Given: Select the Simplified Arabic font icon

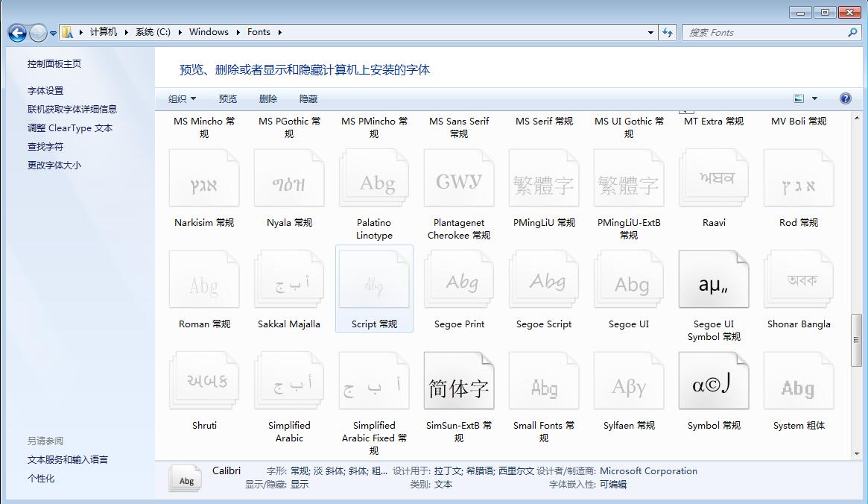Looking at the screenshot, I should (x=289, y=381).
